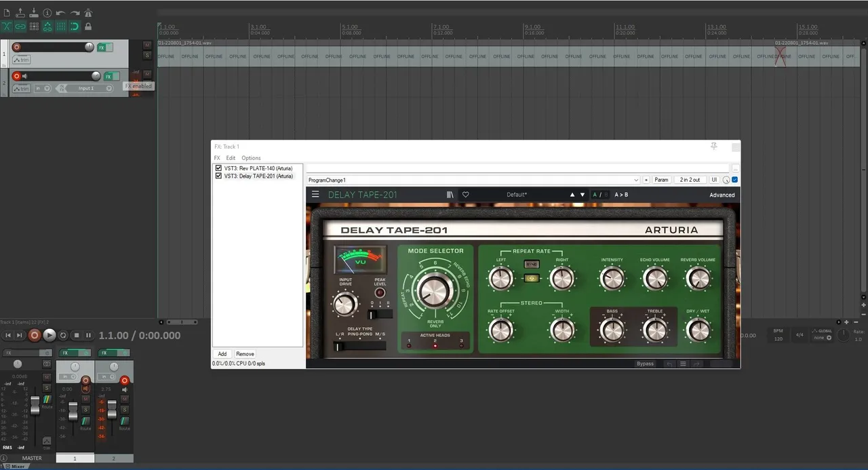Mute mixer channel 2
The width and height of the screenshot is (868, 470).
pos(125,399)
